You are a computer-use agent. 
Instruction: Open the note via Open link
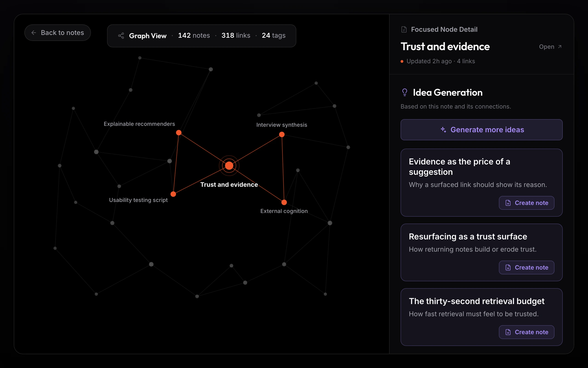pos(550,47)
